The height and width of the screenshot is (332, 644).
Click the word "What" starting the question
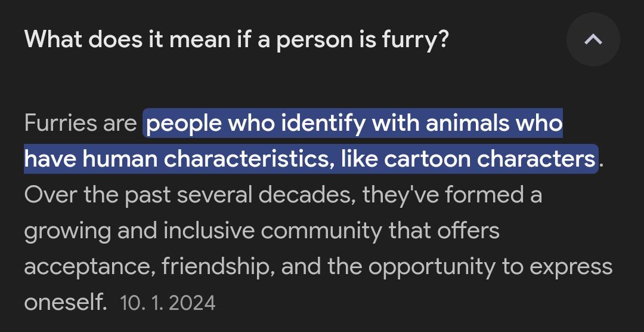coord(53,40)
